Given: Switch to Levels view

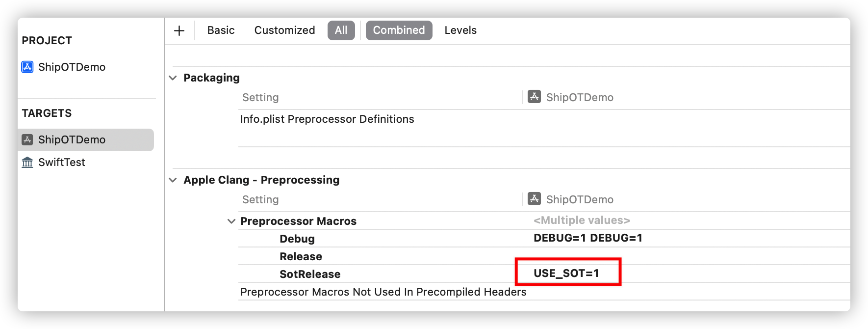Looking at the screenshot, I should click(460, 30).
